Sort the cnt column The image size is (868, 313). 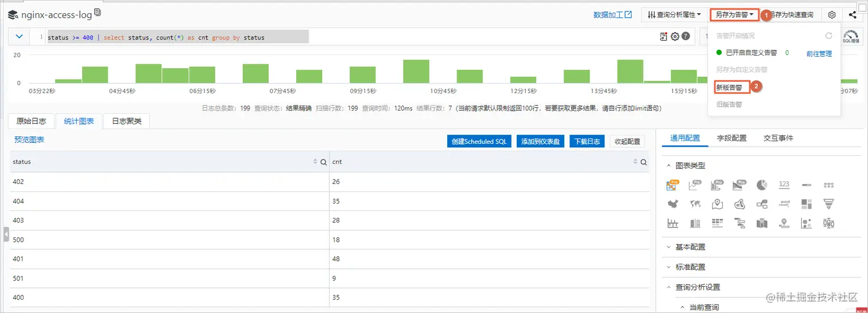click(x=635, y=162)
